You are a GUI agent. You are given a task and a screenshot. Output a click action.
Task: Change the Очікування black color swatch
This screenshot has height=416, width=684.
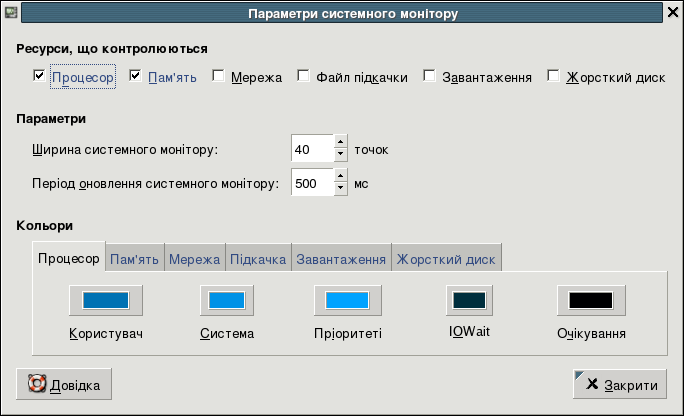[590, 300]
